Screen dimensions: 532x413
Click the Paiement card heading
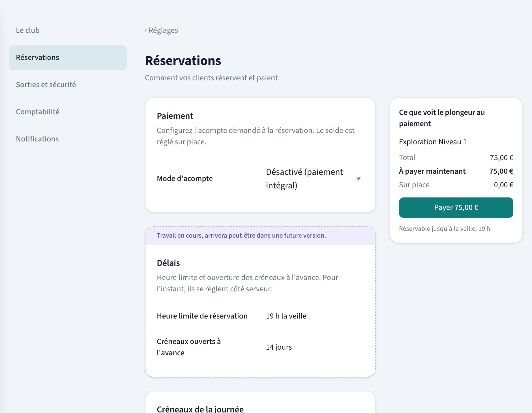pyautogui.click(x=175, y=116)
